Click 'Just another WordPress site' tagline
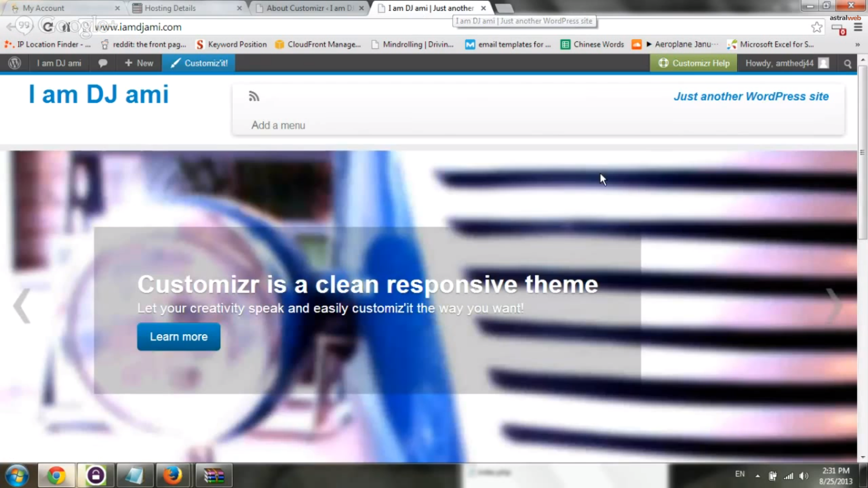 pyautogui.click(x=751, y=96)
